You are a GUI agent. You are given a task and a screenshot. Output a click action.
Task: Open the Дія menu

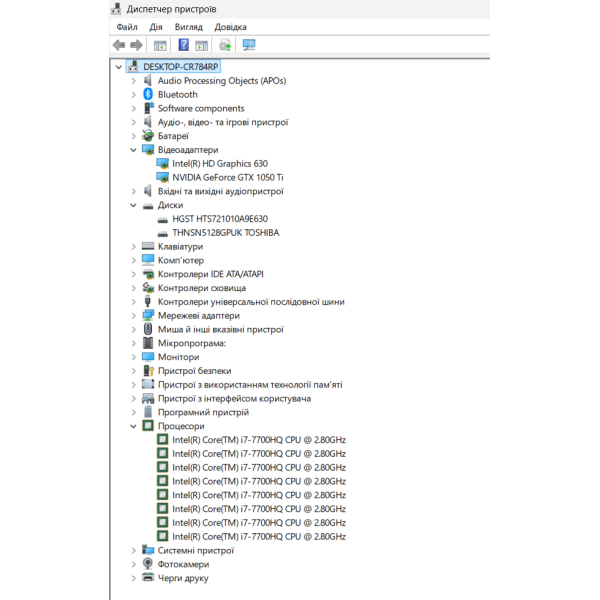click(156, 27)
